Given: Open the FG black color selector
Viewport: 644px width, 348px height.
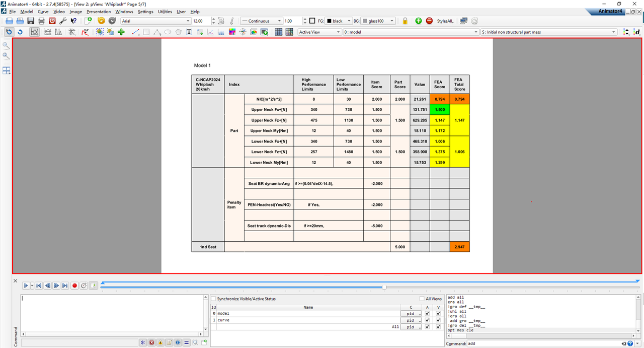Looking at the screenshot, I should click(338, 21).
